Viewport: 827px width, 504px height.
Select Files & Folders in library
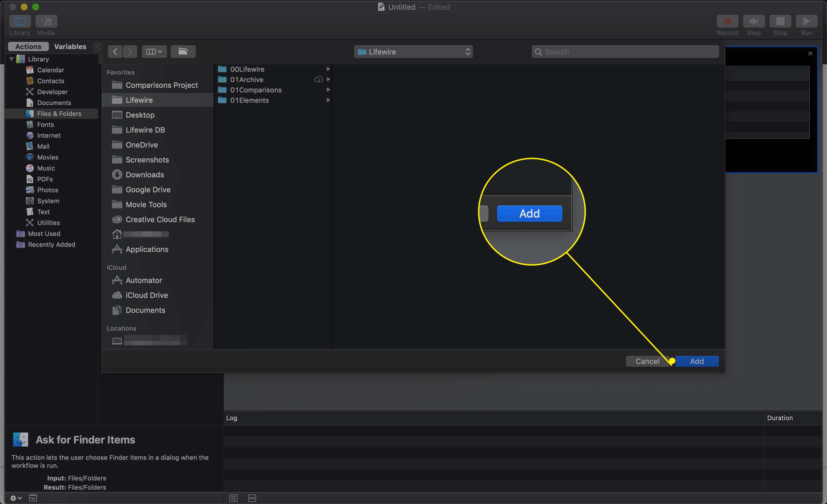(59, 113)
